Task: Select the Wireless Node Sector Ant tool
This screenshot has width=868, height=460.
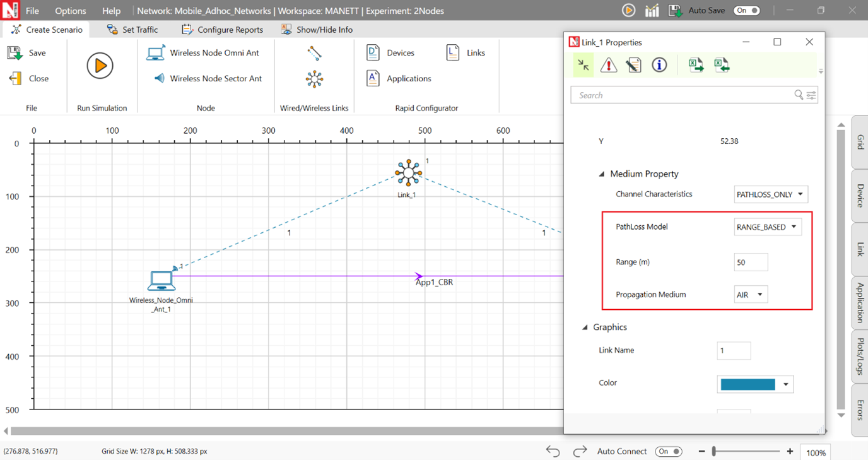Action: pos(208,79)
